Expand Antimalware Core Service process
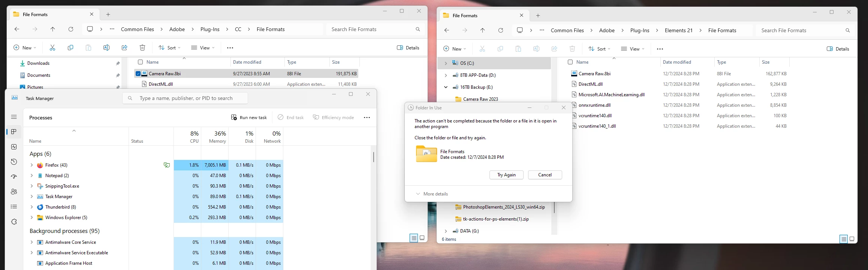The width and height of the screenshot is (868, 270). click(x=32, y=242)
